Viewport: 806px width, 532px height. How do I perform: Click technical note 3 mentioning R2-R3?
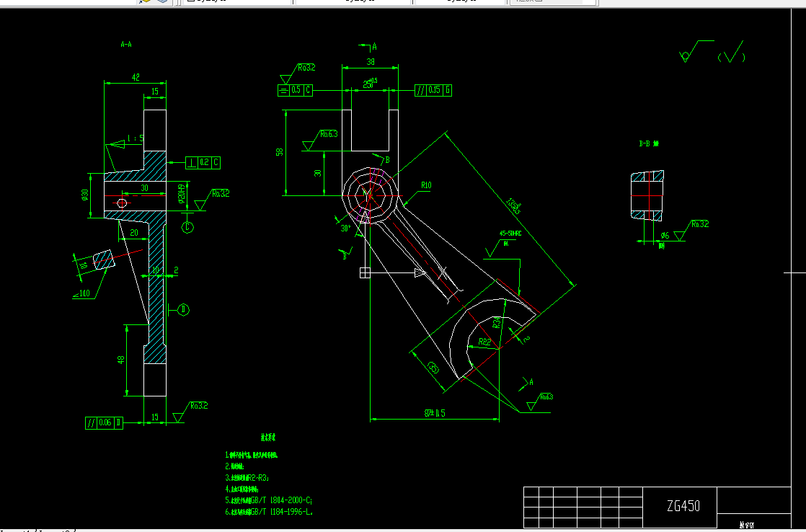pos(247,477)
